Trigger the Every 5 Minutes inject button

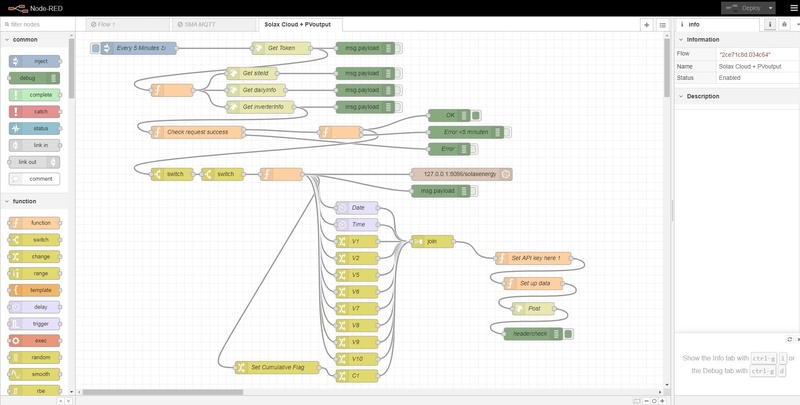coord(95,48)
